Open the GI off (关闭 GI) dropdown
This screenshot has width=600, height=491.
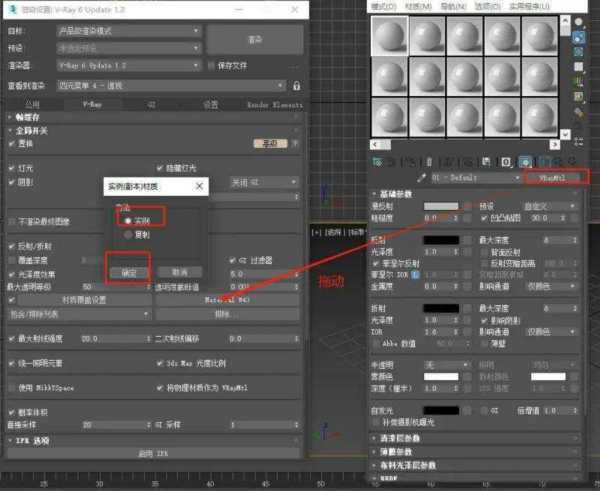(x=264, y=183)
